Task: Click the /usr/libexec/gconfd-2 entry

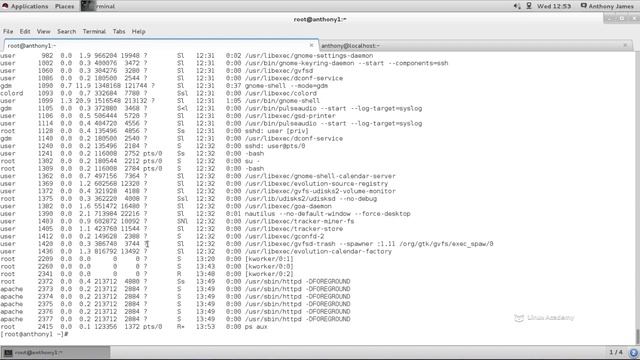Action: point(284,236)
